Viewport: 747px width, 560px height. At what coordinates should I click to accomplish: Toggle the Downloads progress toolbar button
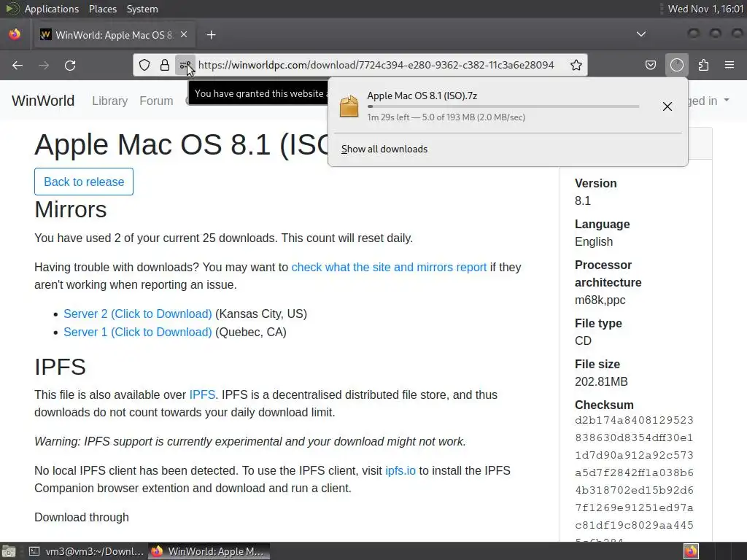pyautogui.click(x=677, y=65)
